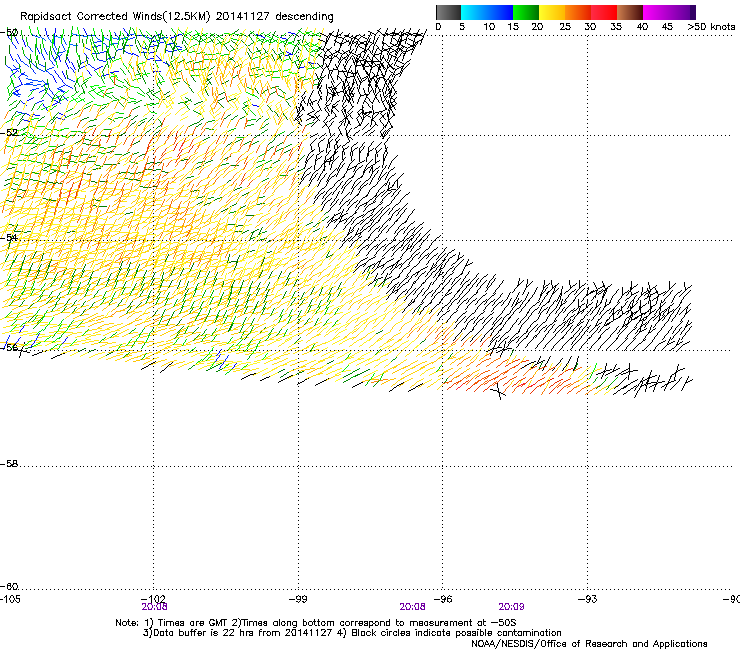Click the '-58' latitude axis label
Viewport: 740px width, 650px height.
[x=9, y=464]
